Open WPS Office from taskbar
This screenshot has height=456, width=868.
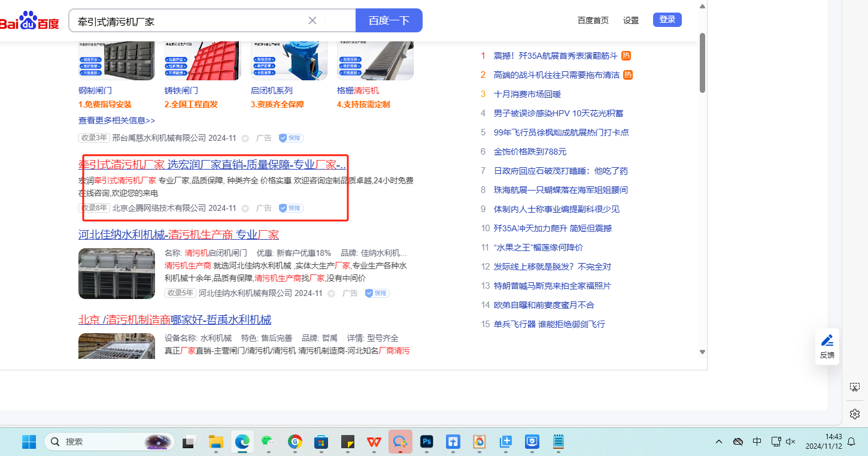tap(374, 442)
